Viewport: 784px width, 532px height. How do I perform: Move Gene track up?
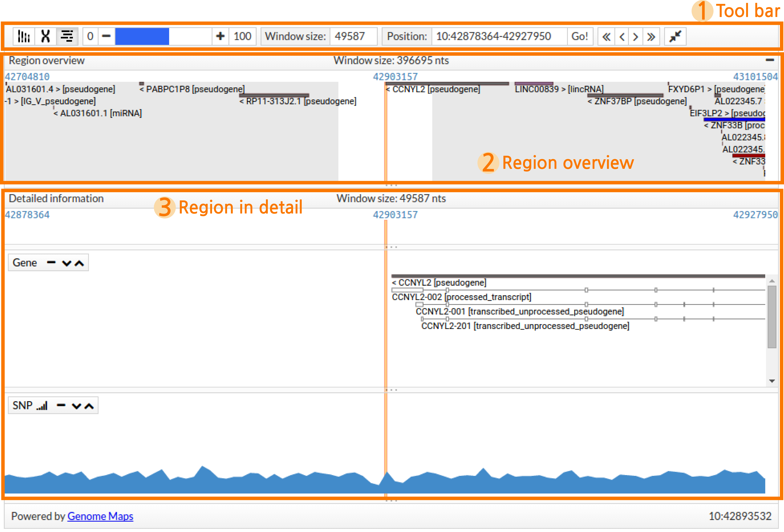79,263
